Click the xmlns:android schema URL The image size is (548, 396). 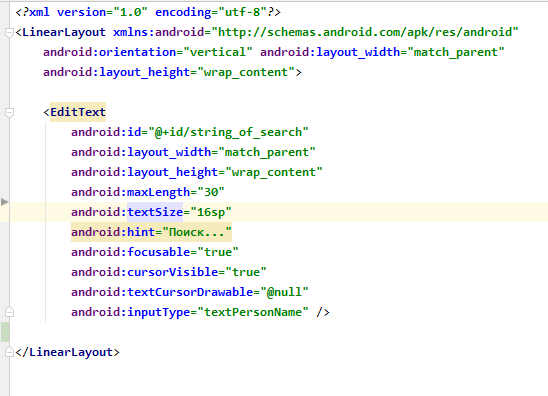click(365, 32)
